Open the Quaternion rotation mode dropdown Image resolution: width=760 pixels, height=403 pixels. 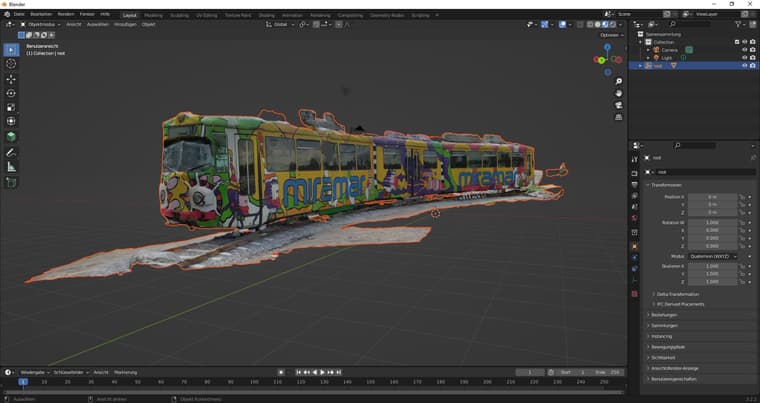[712, 256]
